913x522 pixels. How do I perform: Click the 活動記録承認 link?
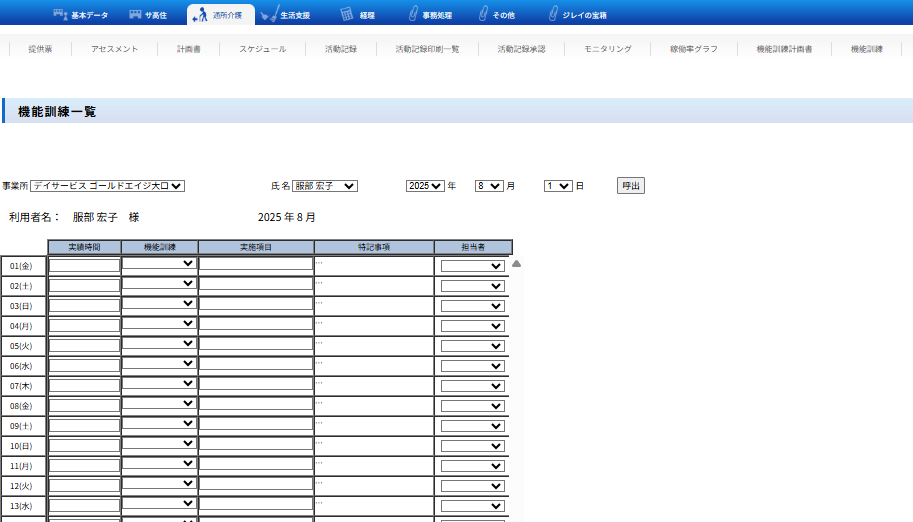point(521,49)
